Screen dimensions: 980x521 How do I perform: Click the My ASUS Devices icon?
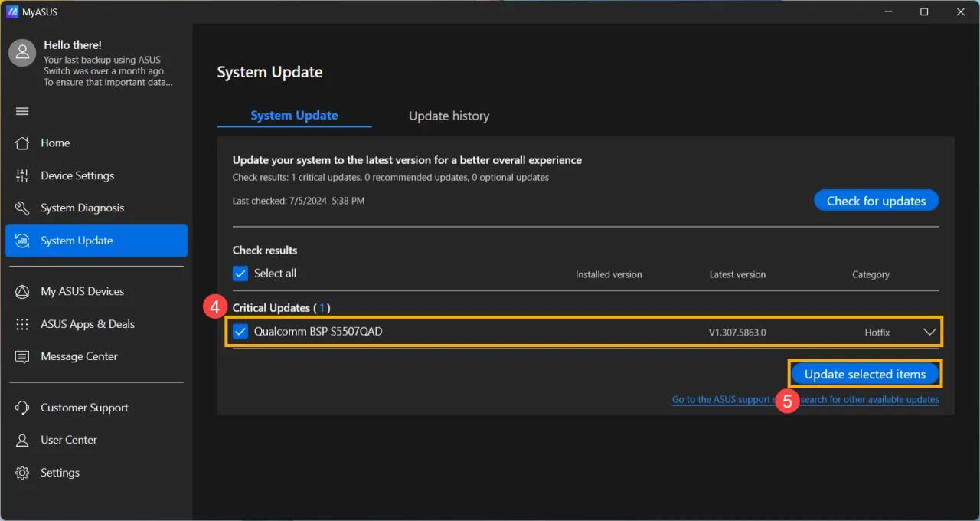[x=22, y=292]
